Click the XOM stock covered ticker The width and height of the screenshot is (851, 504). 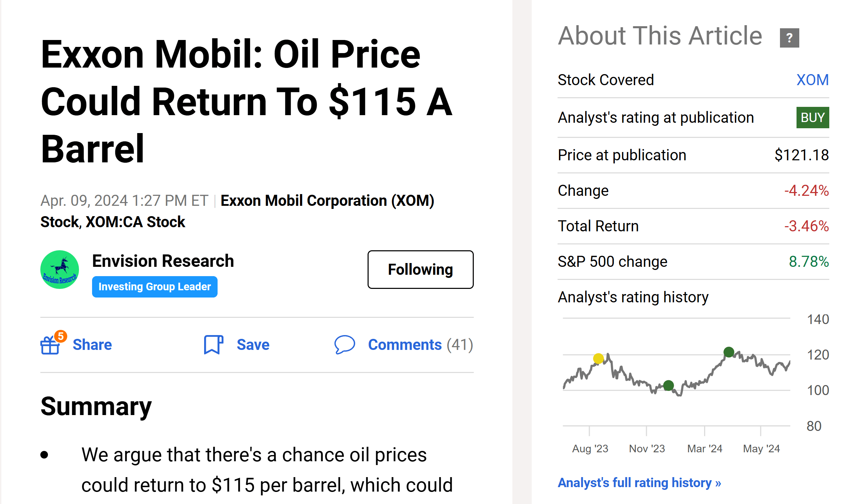[812, 80]
